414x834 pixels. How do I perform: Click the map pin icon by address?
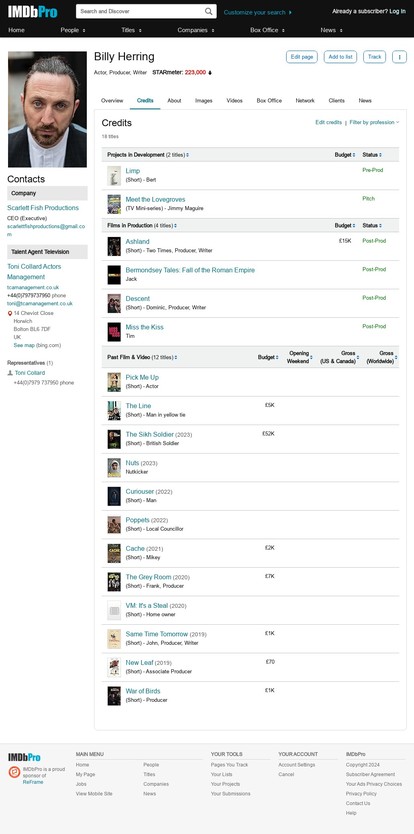10,313
